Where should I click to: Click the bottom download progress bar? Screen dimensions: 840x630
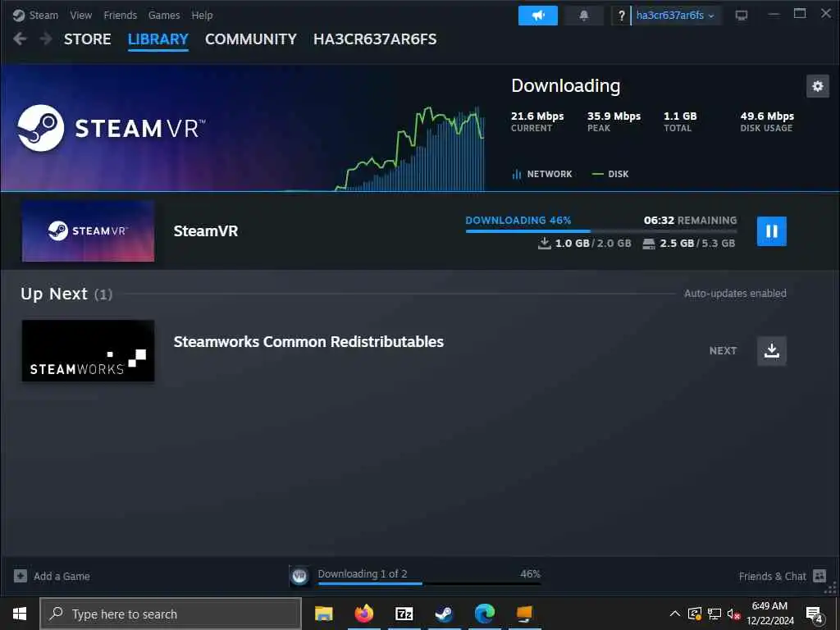[429, 583]
